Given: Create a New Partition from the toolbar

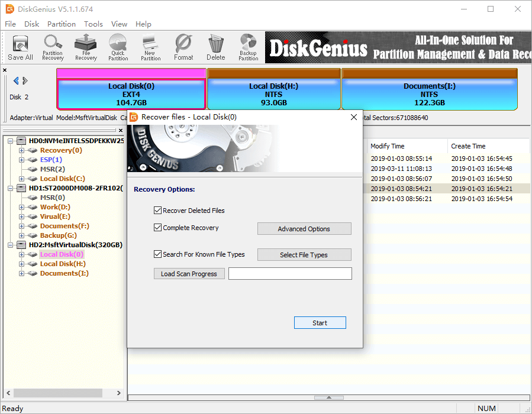Looking at the screenshot, I should pos(150,47).
